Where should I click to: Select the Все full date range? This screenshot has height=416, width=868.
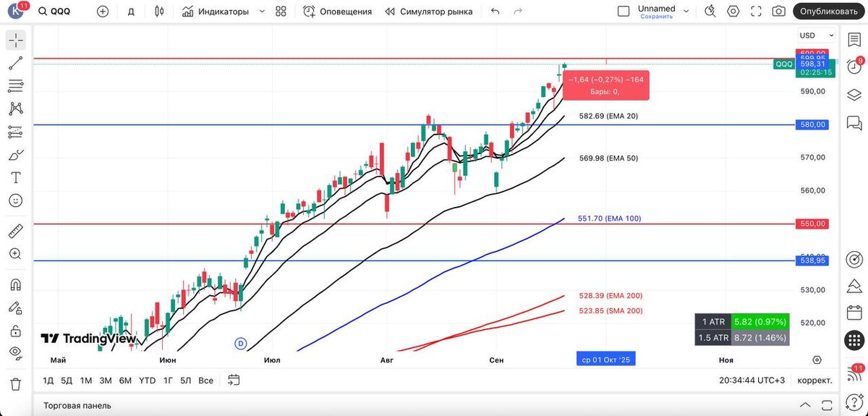[x=205, y=380]
